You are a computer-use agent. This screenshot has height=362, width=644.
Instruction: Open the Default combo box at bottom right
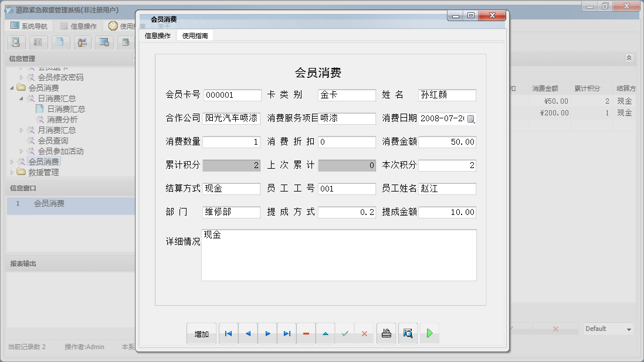[x=608, y=329]
